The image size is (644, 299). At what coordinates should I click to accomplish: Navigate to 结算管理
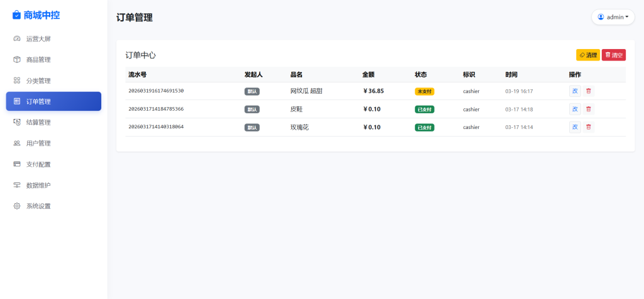(x=53, y=122)
